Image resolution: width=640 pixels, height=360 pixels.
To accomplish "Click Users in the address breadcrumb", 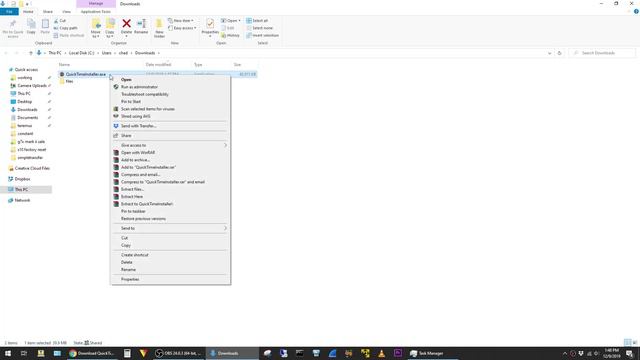I will 107,53.
